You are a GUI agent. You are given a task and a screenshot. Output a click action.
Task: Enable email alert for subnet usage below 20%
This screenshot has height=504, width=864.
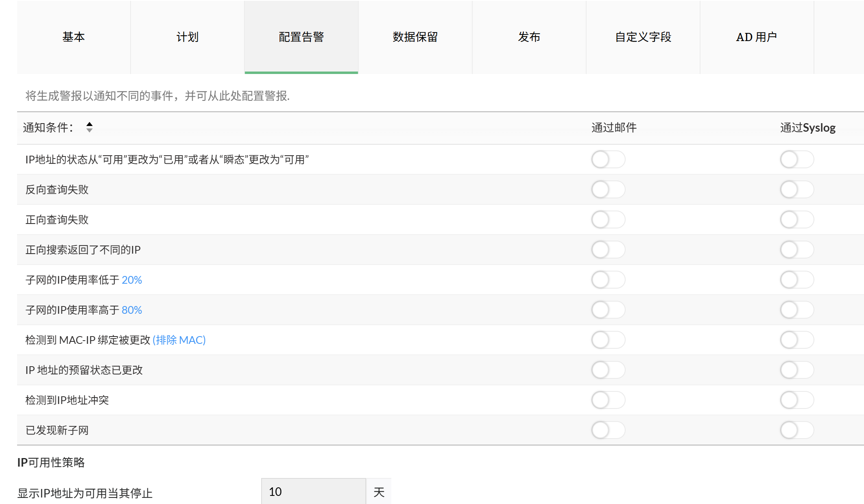[608, 280]
